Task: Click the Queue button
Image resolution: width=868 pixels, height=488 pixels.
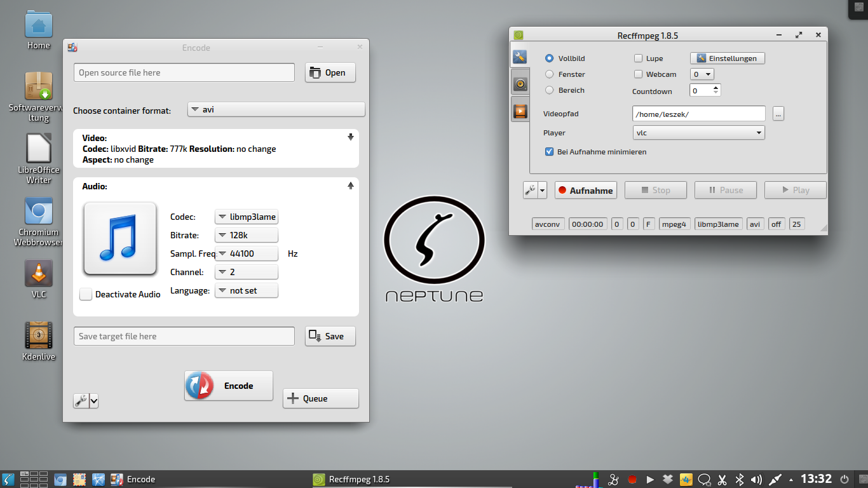Action: click(320, 398)
